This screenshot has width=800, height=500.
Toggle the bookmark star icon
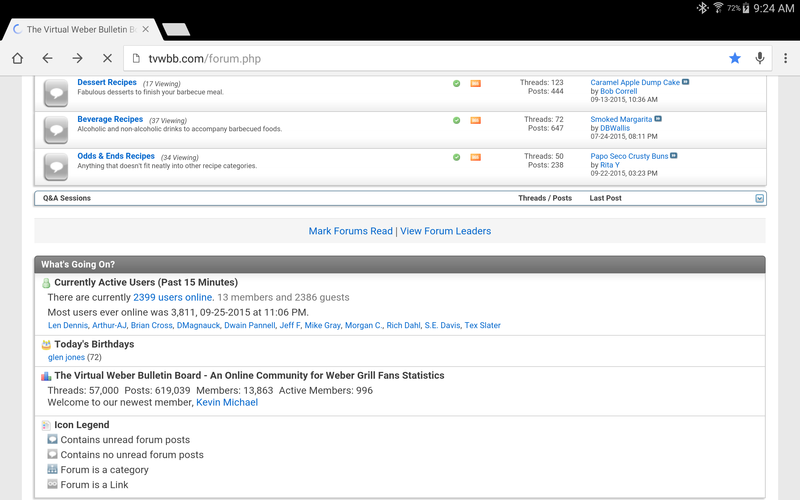click(x=735, y=58)
